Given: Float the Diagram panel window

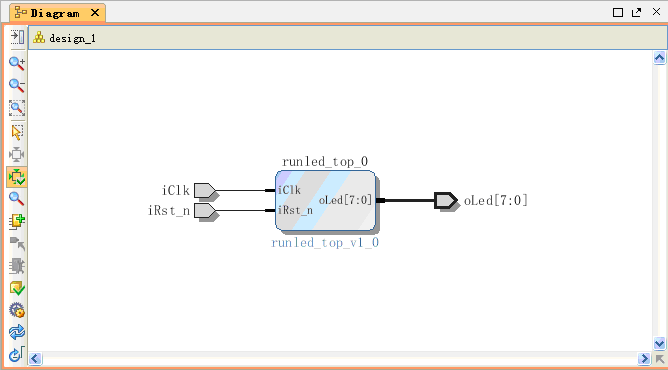Looking at the screenshot, I should point(636,12).
